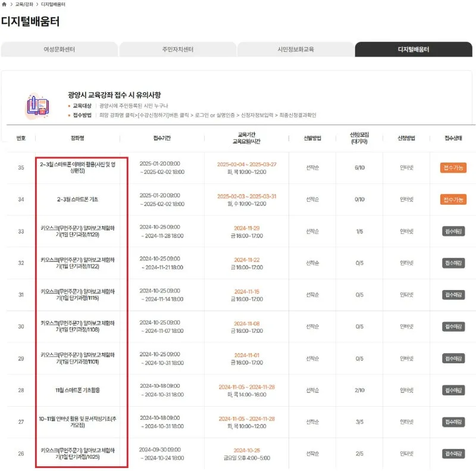Click 교육/강좌 in the breadcrumb
The width and height of the screenshot is (476, 471).
[24, 4]
